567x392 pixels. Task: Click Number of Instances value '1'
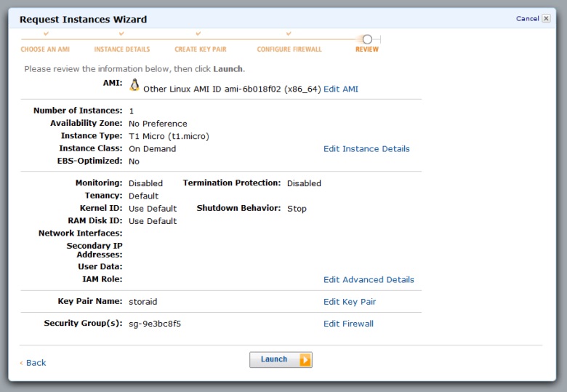tap(132, 111)
